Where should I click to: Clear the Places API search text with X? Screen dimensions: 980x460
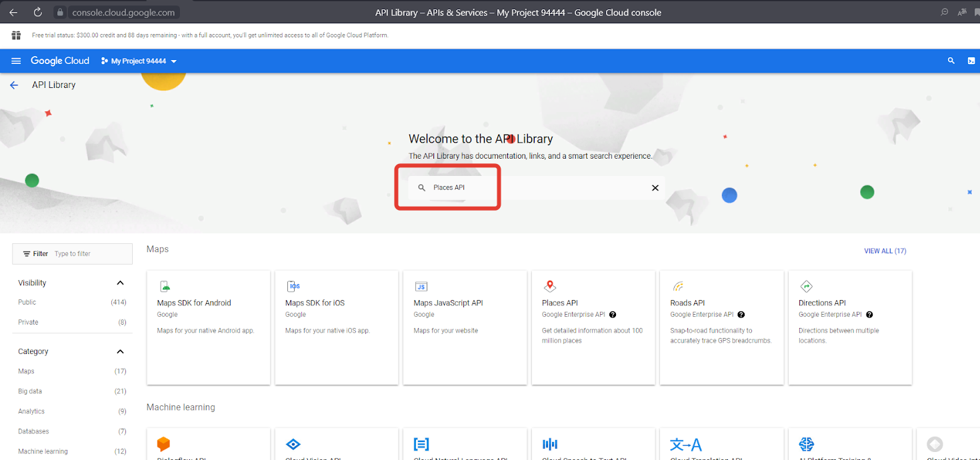(x=655, y=188)
